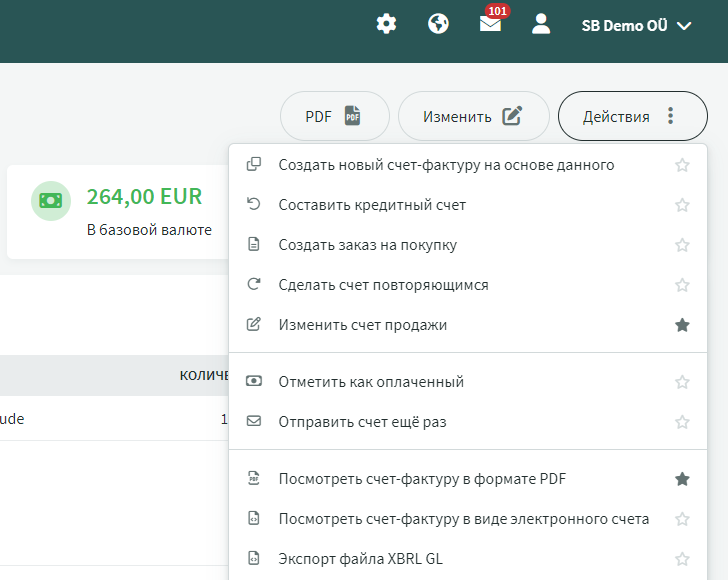Select Посмотреть счет-фактуру в формате PDF
The width and height of the screenshot is (728, 580).
pos(468,479)
